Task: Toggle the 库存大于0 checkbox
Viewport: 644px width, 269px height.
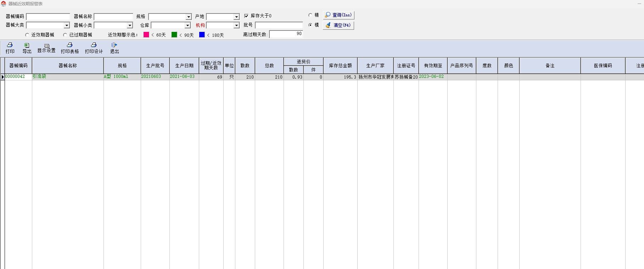Action: pos(246,16)
